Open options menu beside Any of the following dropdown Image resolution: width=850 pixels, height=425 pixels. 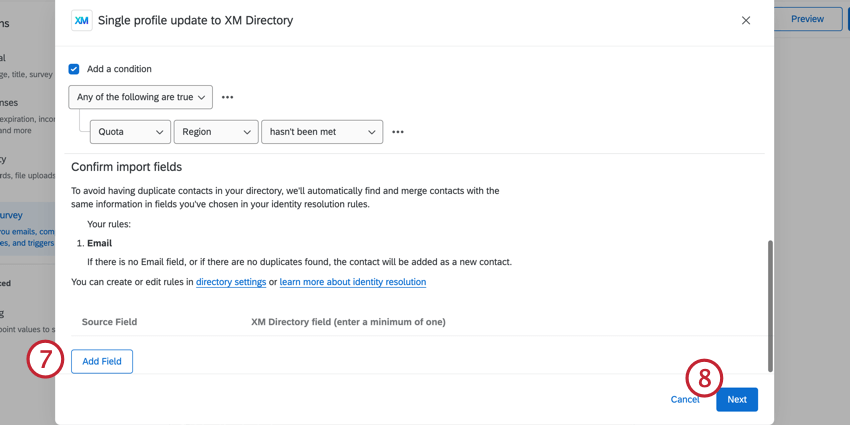point(228,97)
